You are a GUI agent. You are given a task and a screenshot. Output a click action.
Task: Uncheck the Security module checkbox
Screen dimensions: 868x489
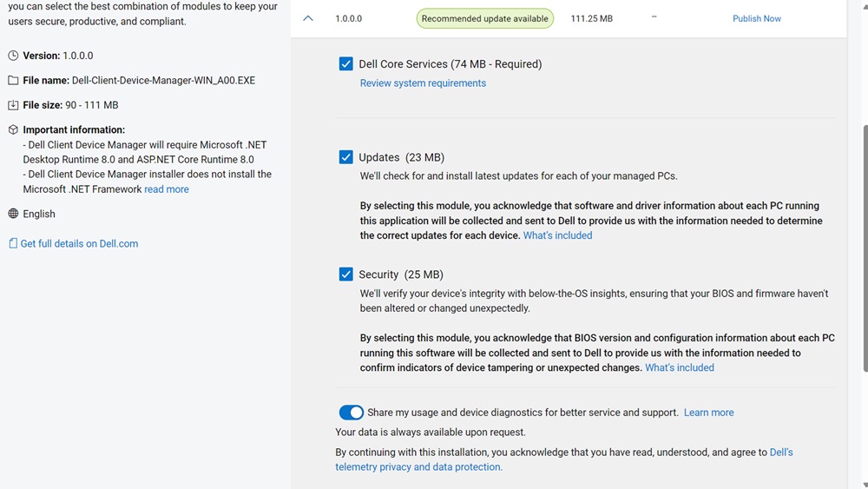346,274
